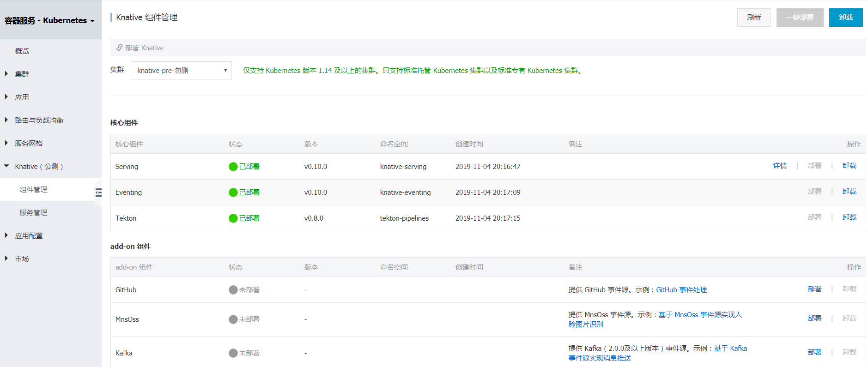Click the 2019-11-04 20:17:09 timestamp
The width and height of the screenshot is (868, 367).
tap(488, 193)
